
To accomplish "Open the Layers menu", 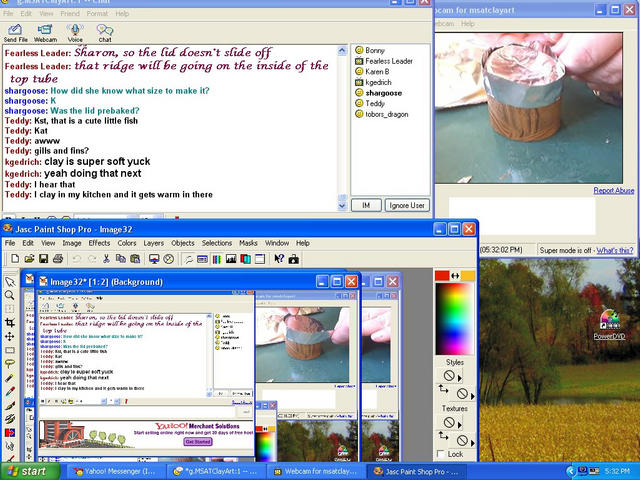I will (x=153, y=243).
